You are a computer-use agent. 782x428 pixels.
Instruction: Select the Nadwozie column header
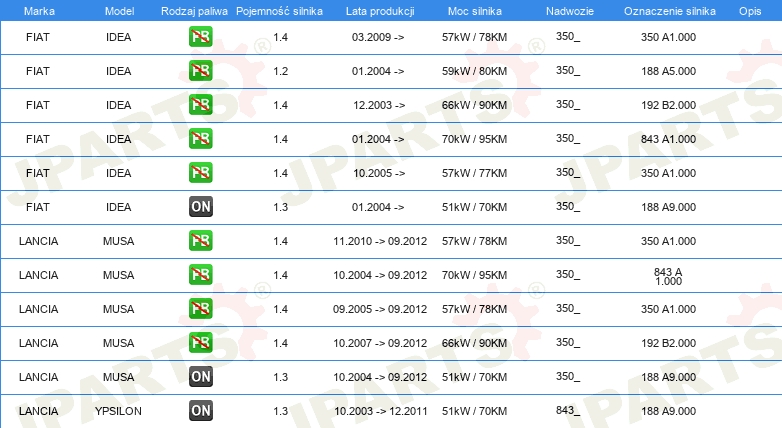coord(570,11)
